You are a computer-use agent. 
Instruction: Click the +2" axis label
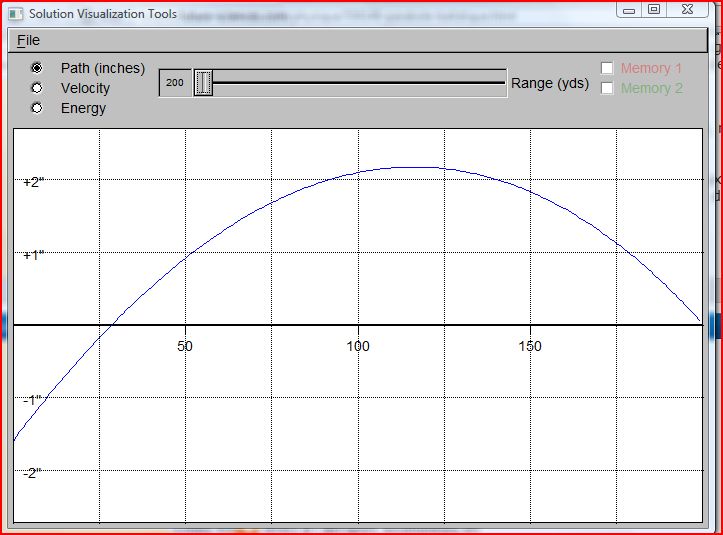tap(34, 182)
